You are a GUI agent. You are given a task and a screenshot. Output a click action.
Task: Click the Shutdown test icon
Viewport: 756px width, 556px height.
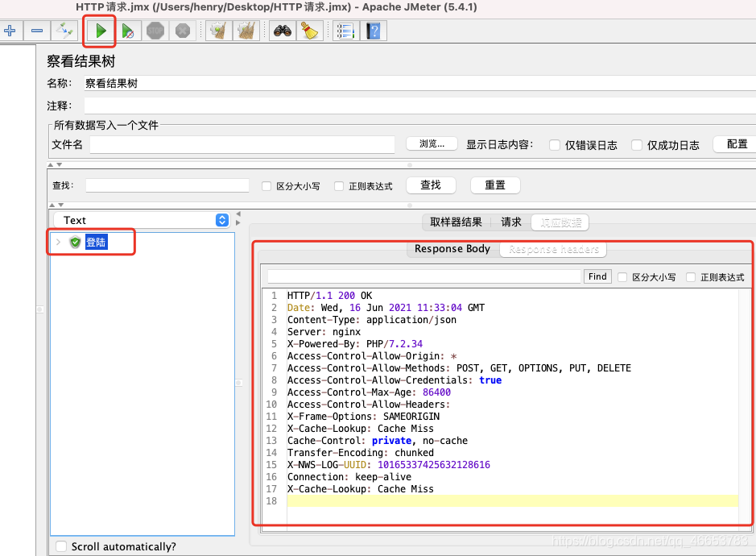pyautogui.click(x=182, y=31)
